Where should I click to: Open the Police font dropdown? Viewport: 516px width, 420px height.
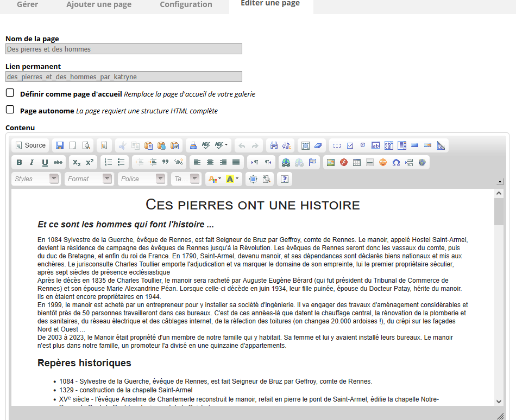142,179
